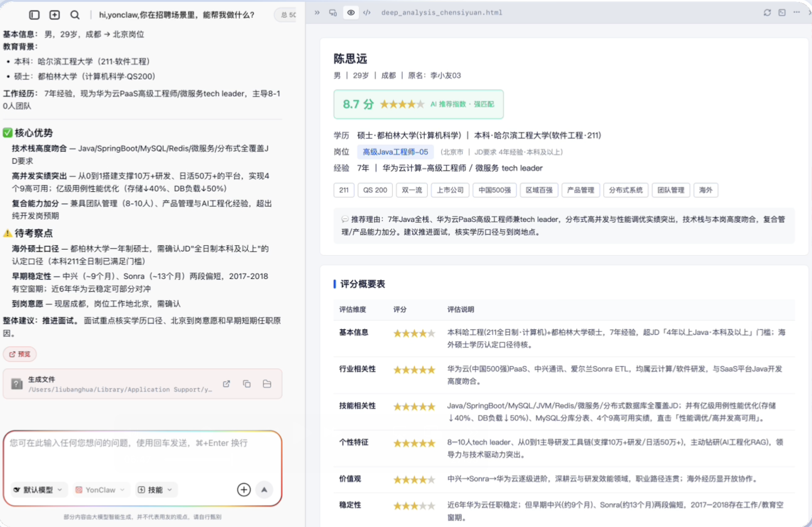Copy generated file path icon
This screenshot has width=812, height=527.
247,384
